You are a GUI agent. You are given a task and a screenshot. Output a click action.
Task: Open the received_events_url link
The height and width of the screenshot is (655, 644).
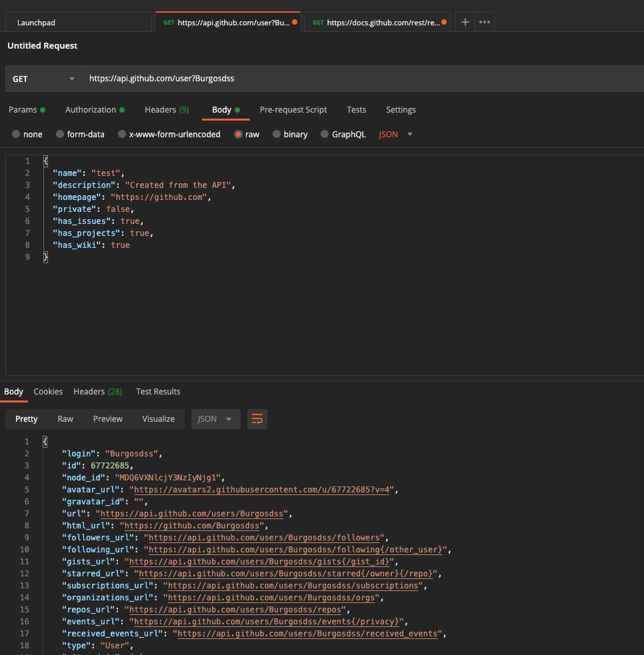point(307,634)
